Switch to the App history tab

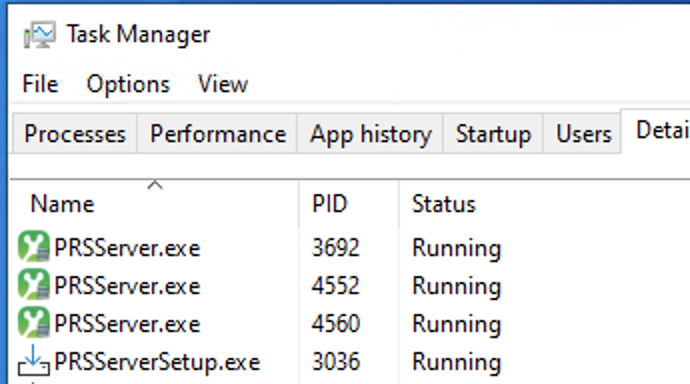coord(371,134)
